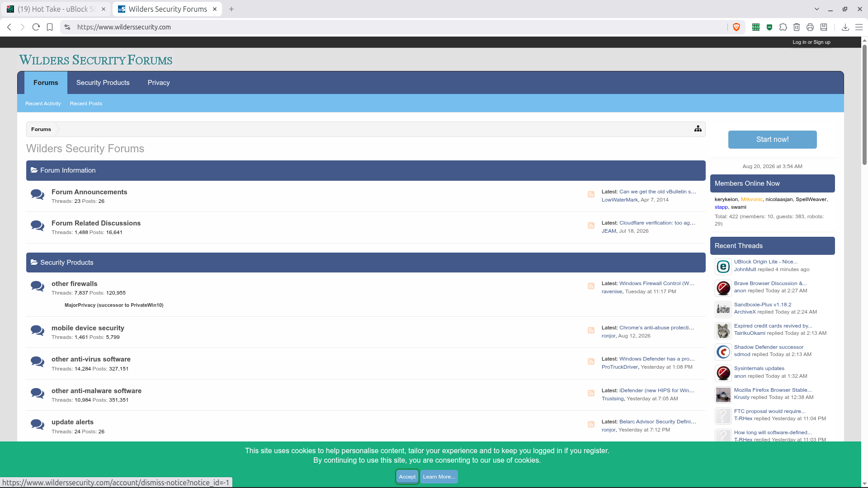Go to Recent Posts in the sub-navigation
The image size is (868, 488).
tap(86, 103)
